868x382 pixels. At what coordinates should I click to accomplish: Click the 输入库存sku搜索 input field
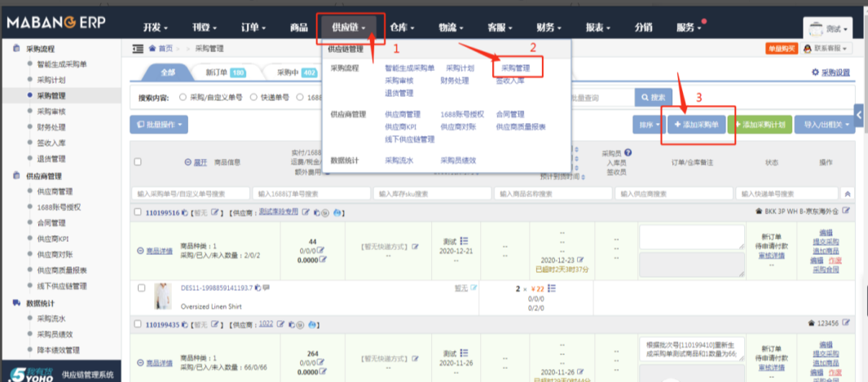pos(432,194)
